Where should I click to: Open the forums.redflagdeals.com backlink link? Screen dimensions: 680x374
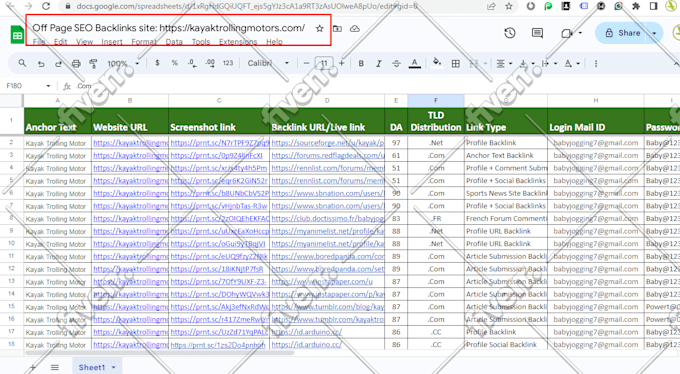click(x=327, y=155)
